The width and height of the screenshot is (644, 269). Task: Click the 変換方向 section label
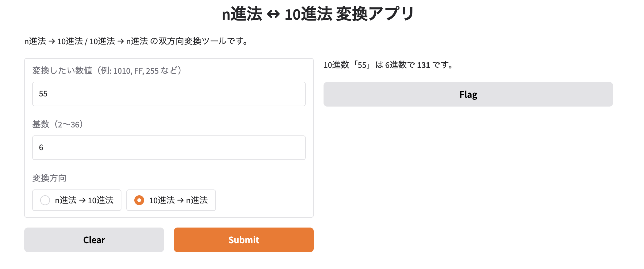click(49, 178)
